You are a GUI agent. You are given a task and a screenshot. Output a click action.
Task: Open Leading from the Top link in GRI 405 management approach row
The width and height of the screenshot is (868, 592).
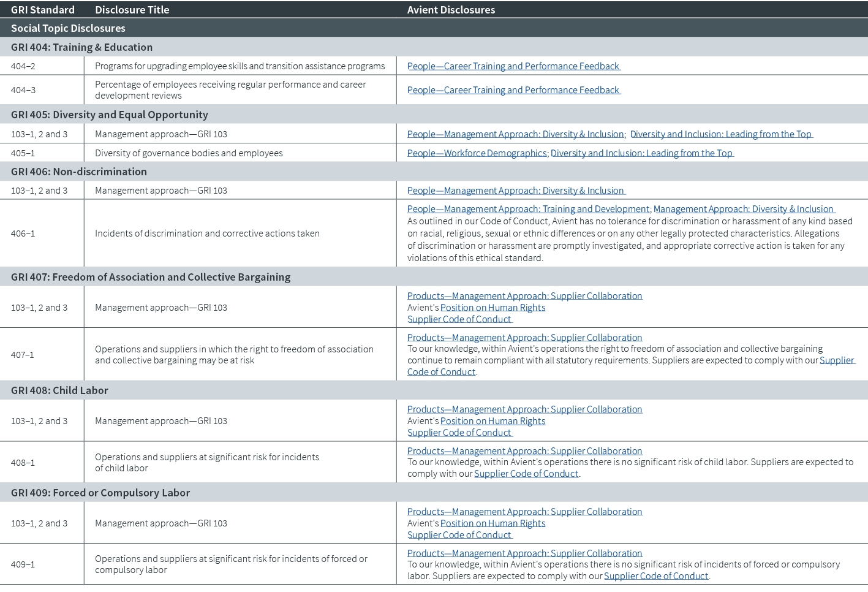click(x=720, y=134)
